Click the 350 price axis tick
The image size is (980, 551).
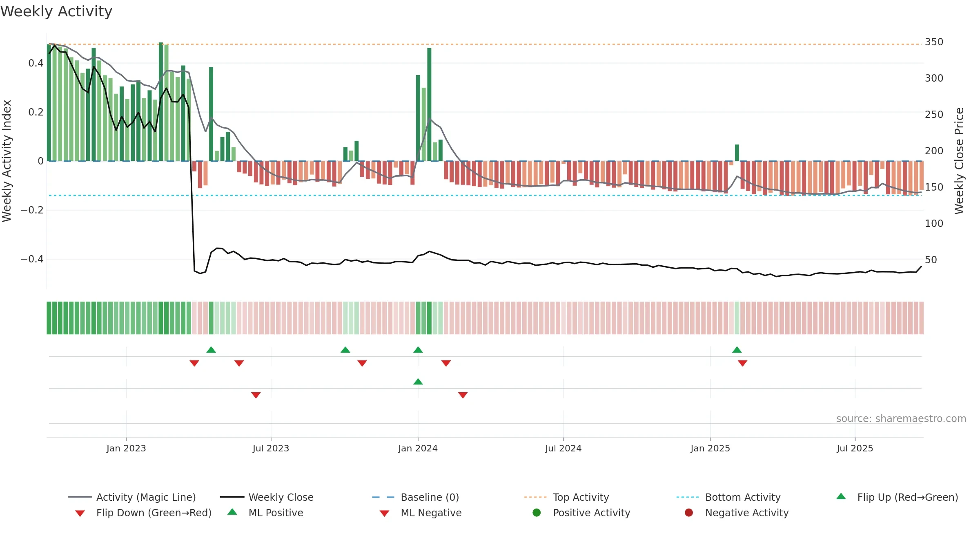934,42
